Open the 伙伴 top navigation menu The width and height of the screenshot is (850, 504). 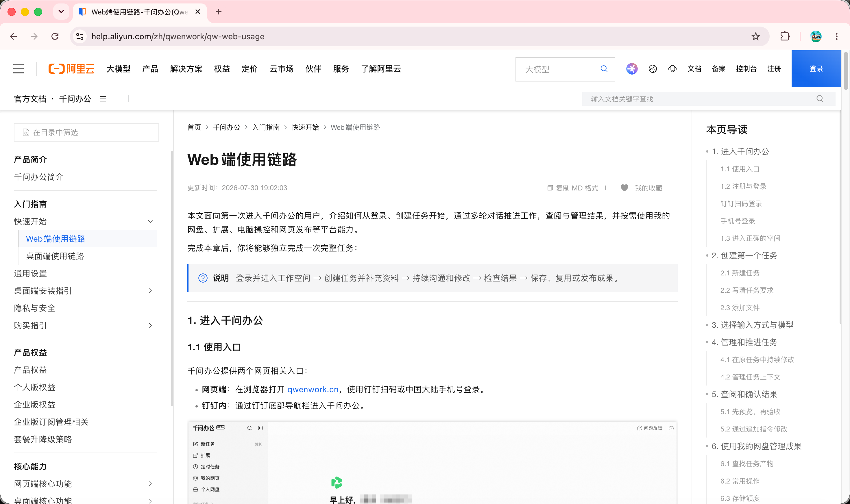tap(313, 69)
